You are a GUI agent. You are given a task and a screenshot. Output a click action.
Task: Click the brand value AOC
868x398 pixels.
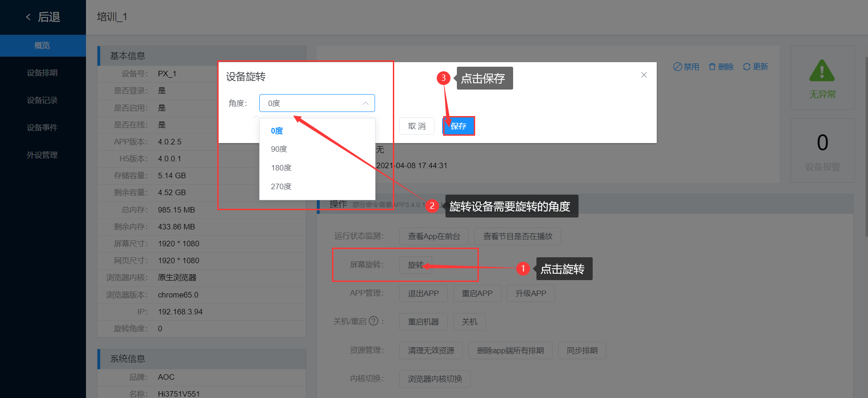click(x=166, y=377)
